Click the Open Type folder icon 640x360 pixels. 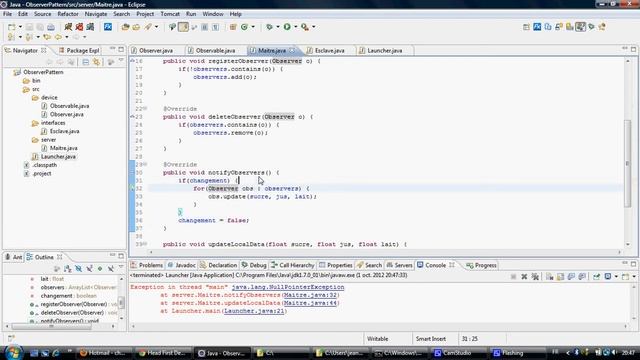point(125,27)
